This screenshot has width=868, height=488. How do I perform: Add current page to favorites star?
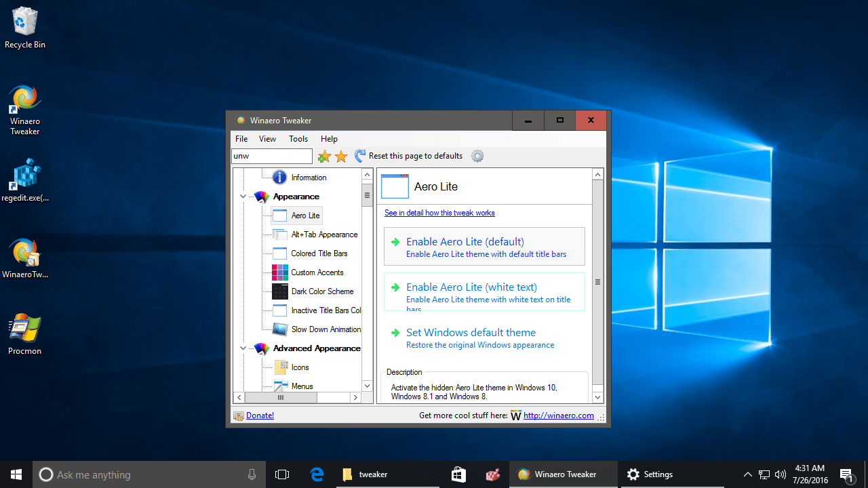coord(324,156)
